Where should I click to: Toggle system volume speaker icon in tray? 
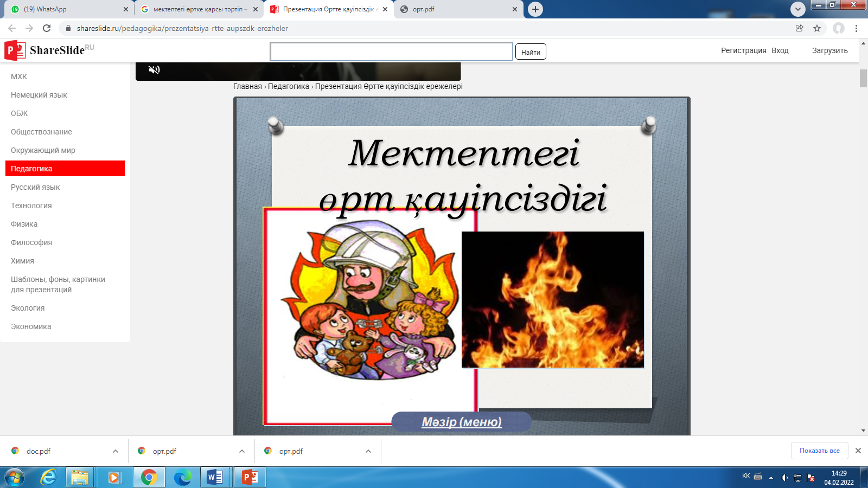click(x=784, y=478)
